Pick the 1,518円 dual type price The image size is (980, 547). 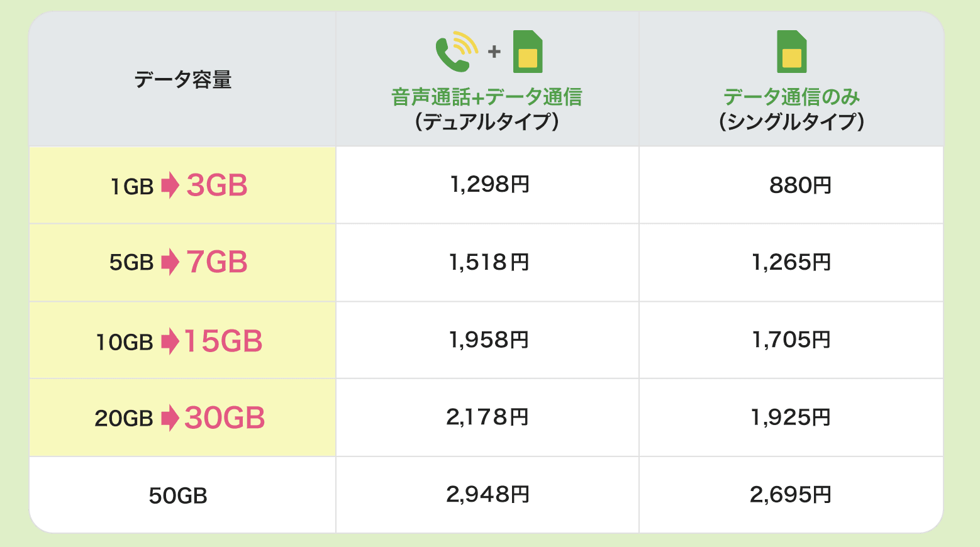tap(489, 262)
